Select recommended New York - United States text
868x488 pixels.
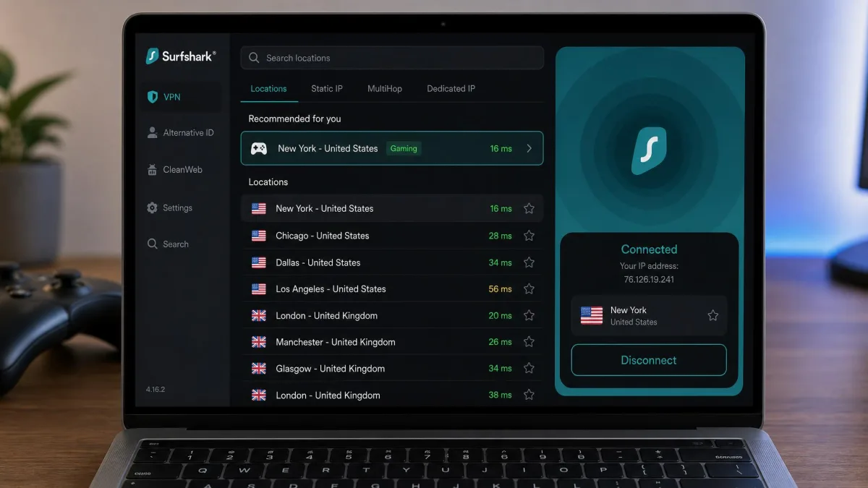328,148
